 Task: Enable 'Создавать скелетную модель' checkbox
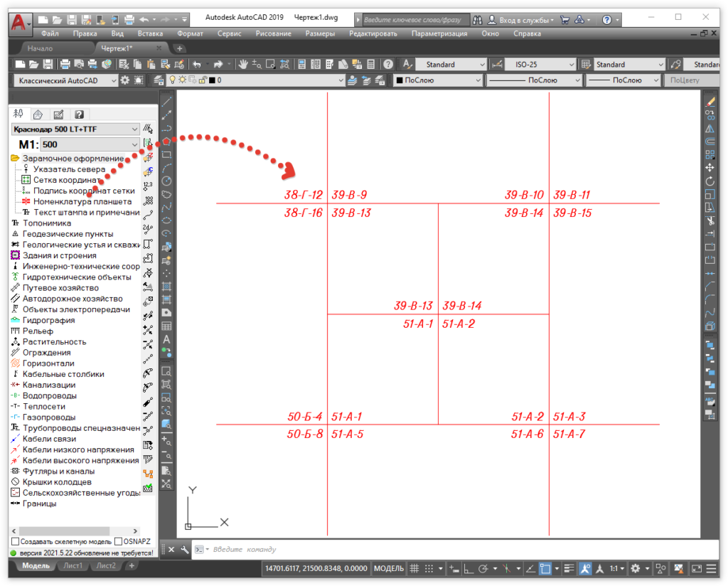15,542
